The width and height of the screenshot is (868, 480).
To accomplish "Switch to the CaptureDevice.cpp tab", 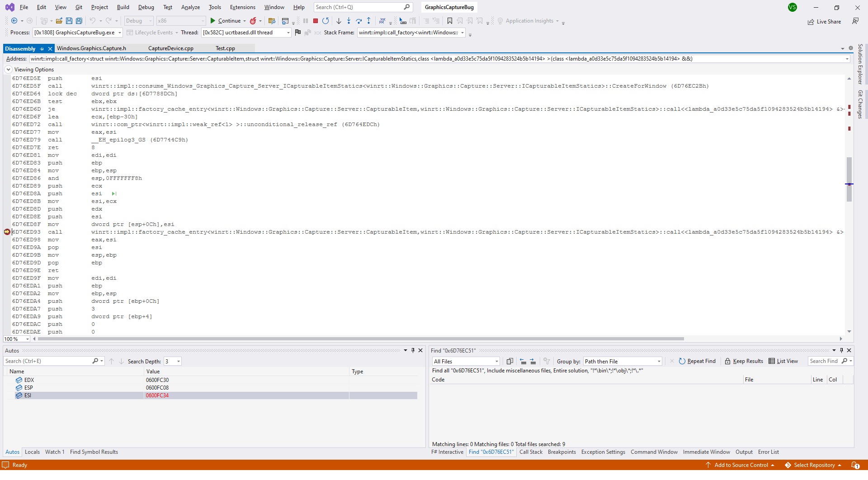I will pyautogui.click(x=170, y=48).
